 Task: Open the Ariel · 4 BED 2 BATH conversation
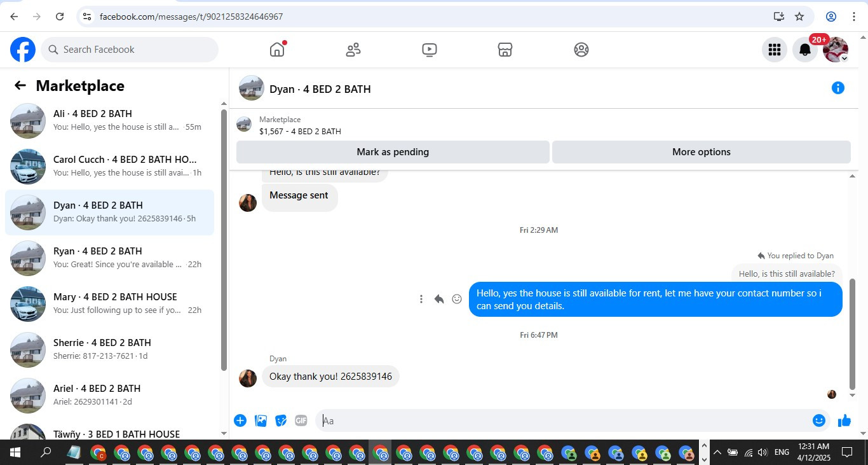click(x=109, y=395)
